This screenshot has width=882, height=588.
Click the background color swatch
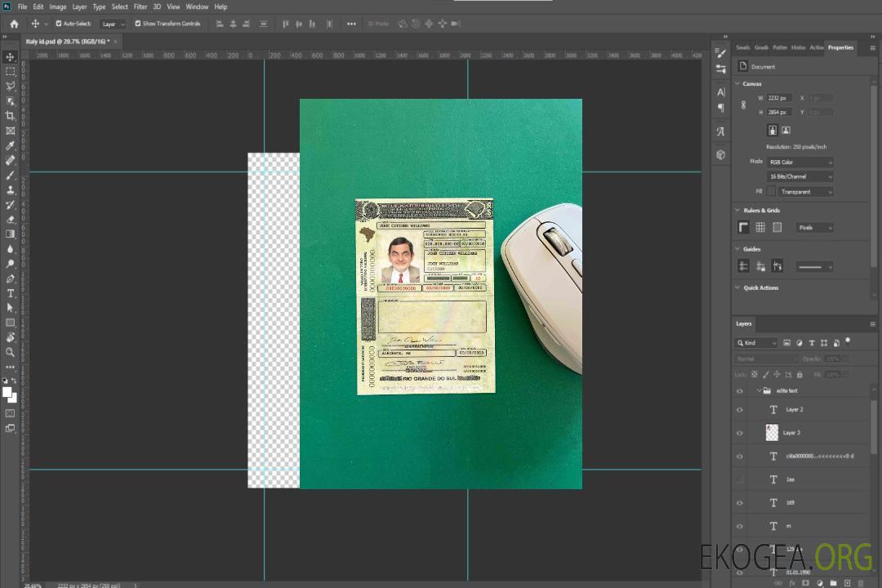point(14,399)
